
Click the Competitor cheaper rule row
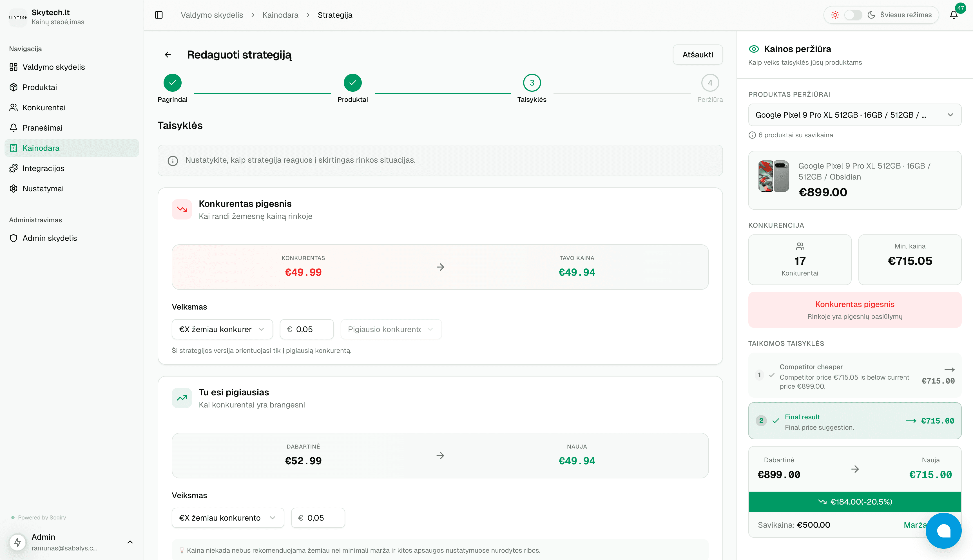tap(854, 375)
